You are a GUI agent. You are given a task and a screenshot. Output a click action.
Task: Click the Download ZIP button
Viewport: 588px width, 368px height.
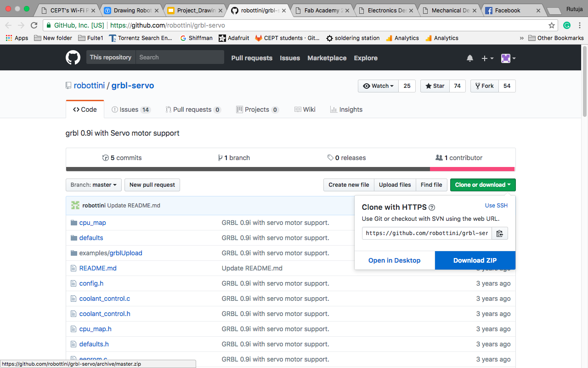coord(475,260)
